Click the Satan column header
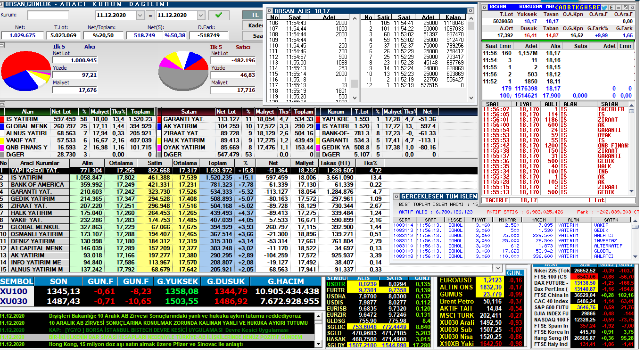 pyautogui.click(x=189, y=112)
